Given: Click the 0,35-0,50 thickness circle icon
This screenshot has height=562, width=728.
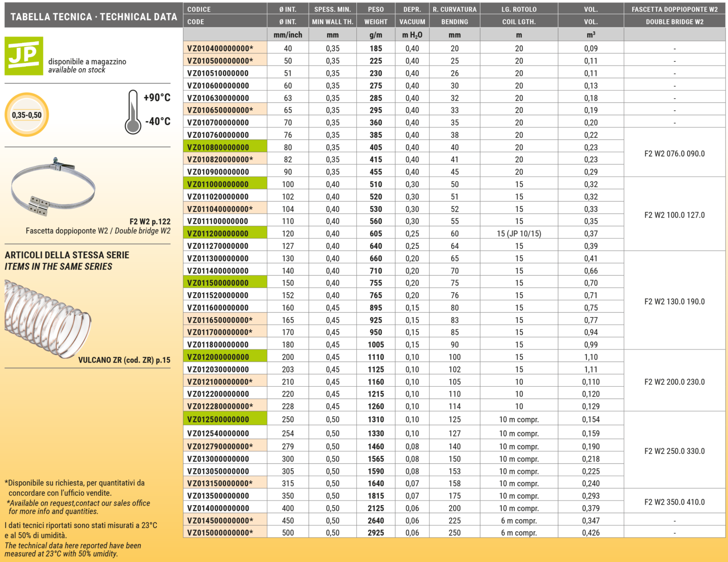Looking at the screenshot, I should [x=27, y=115].
